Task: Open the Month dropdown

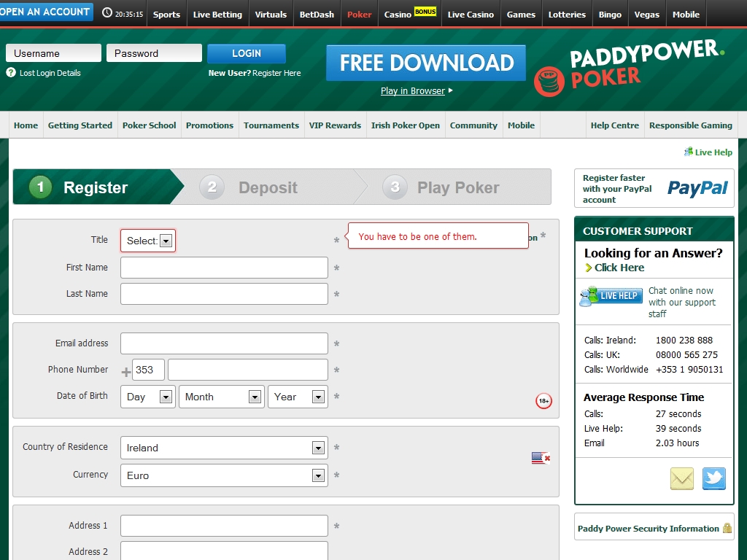Action: (x=221, y=397)
